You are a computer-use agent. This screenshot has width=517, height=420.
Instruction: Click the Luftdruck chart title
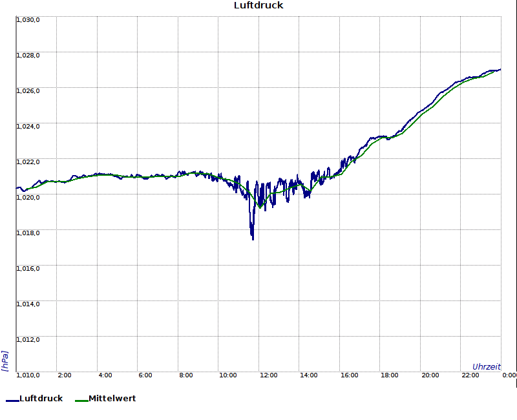[x=258, y=5]
